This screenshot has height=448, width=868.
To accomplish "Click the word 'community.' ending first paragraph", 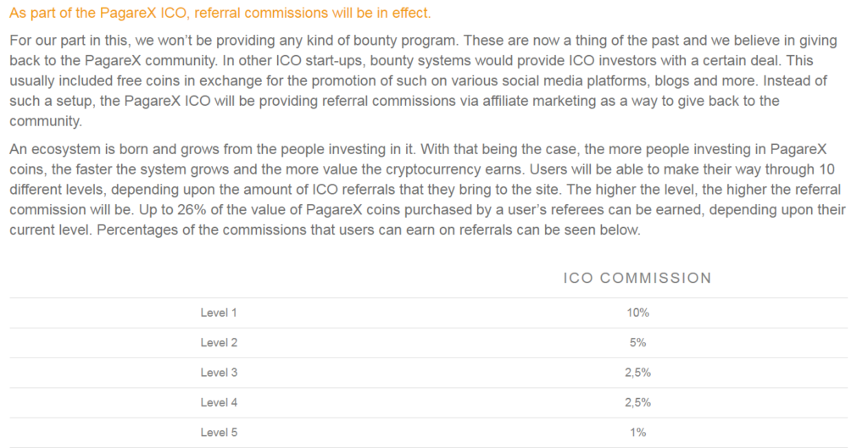I will tap(46, 121).
